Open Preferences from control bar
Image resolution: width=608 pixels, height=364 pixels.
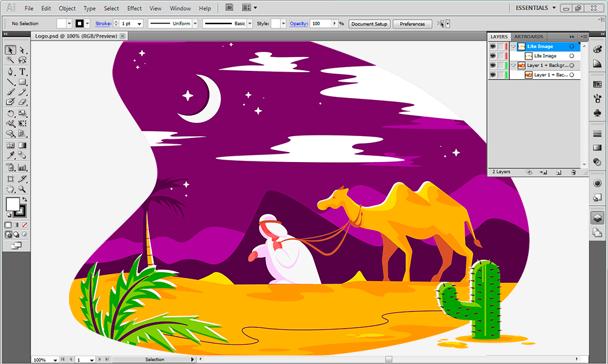click(x=412, y=23)
